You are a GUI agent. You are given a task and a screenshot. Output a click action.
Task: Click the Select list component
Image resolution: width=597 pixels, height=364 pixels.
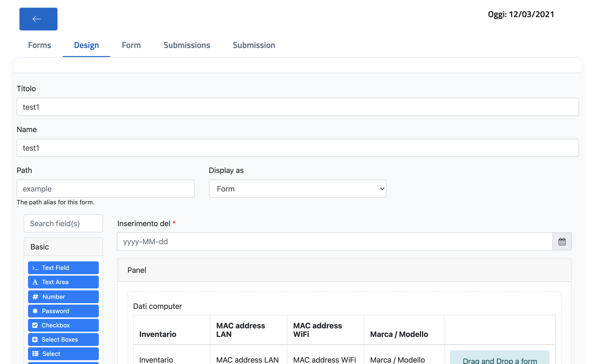(63, 354)
